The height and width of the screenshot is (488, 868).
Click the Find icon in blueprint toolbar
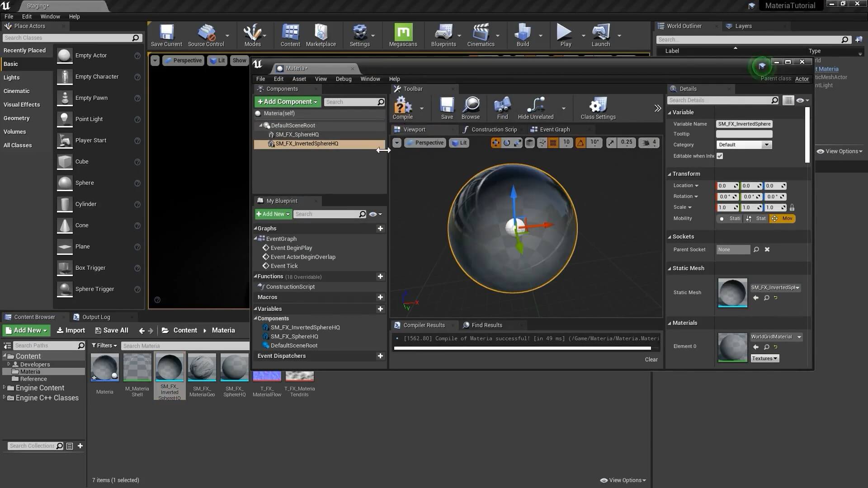pos(502,108)
